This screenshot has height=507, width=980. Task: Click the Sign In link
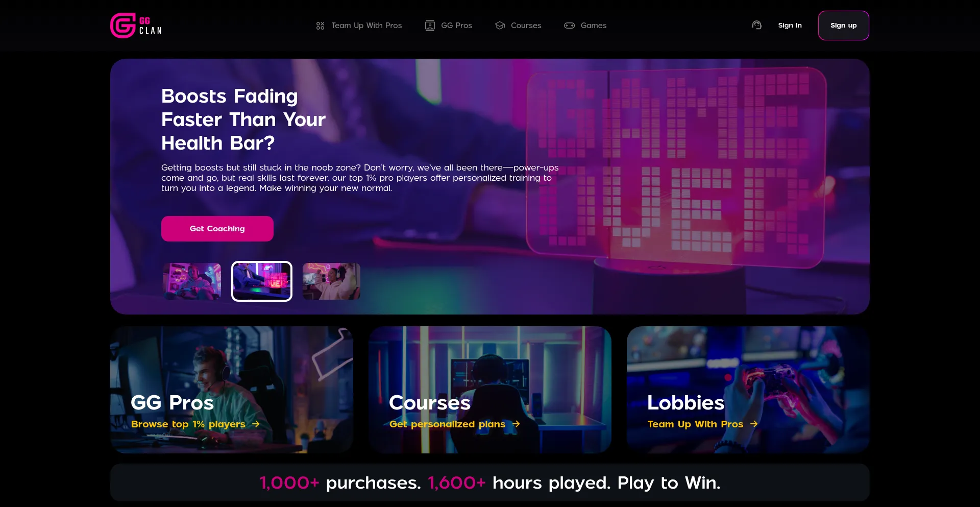click(790, 26)
